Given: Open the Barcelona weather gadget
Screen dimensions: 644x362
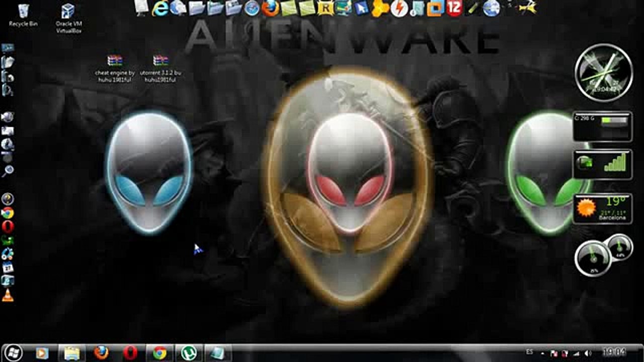Looking at the screenshot, I should pyautogui.click(x=602, y=208).
